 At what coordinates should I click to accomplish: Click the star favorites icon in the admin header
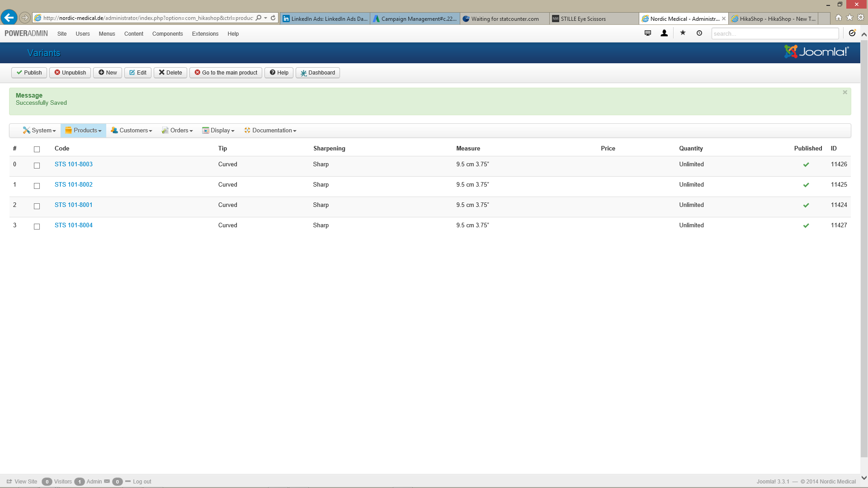point(683,33)
